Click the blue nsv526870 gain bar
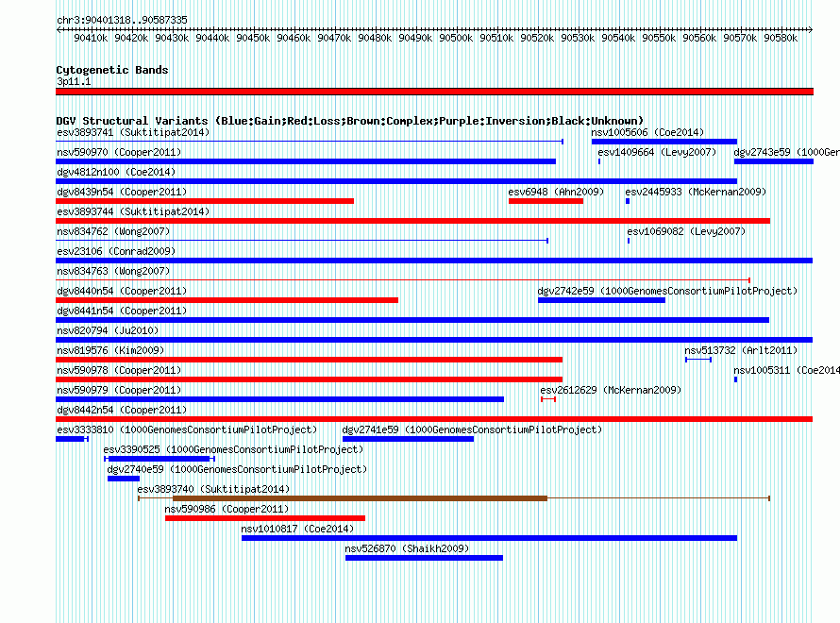840x623 pixels. click(425, 558)
